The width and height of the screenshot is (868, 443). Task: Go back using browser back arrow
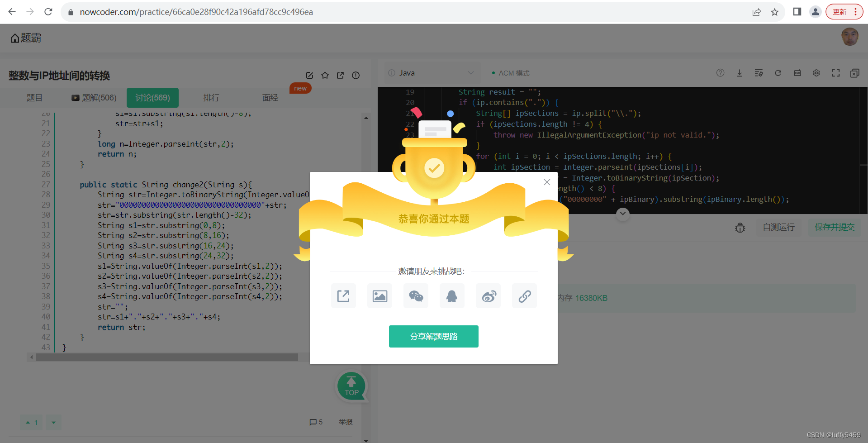pyautogui.click(x=12, y=12)
